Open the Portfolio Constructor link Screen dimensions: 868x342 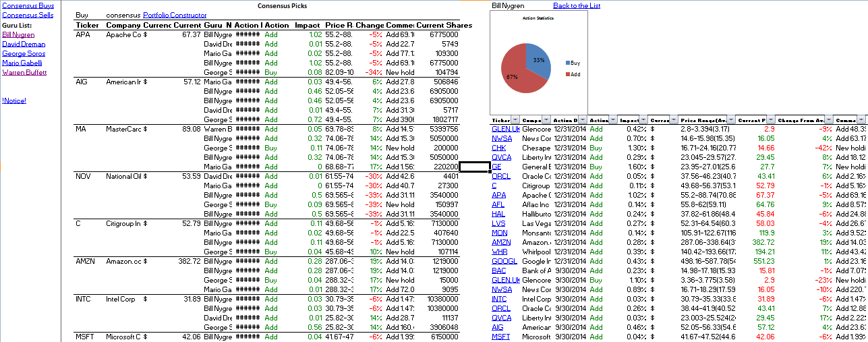(174, 15)
